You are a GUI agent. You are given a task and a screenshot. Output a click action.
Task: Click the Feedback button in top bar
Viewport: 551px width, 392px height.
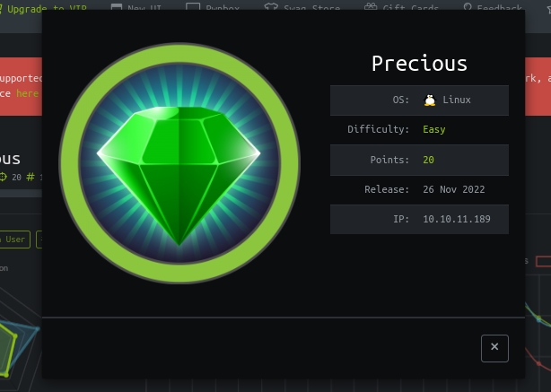499,9
